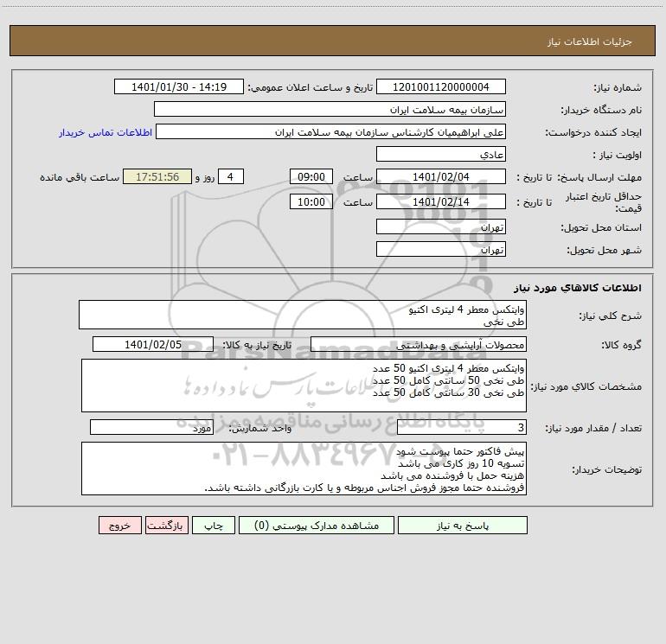Click label شرح کلی نیاز
The width and height of the screenshot is (666, 644).
(611, 316)
